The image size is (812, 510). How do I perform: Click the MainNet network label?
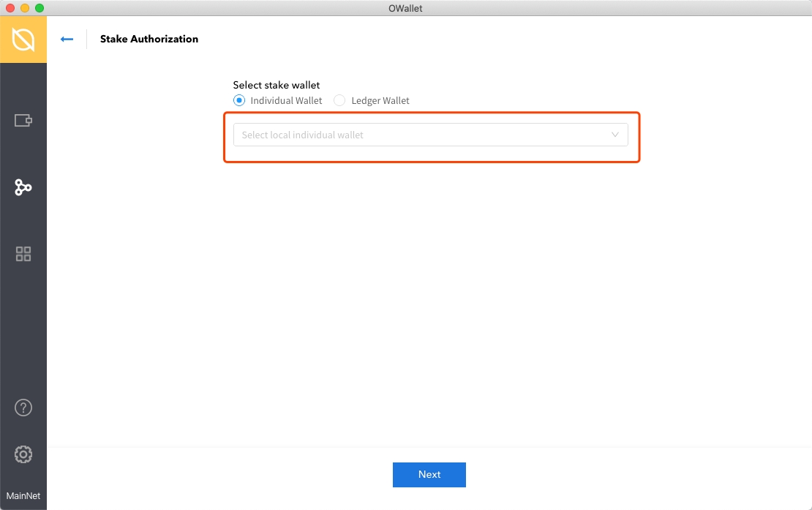[23, 496]
